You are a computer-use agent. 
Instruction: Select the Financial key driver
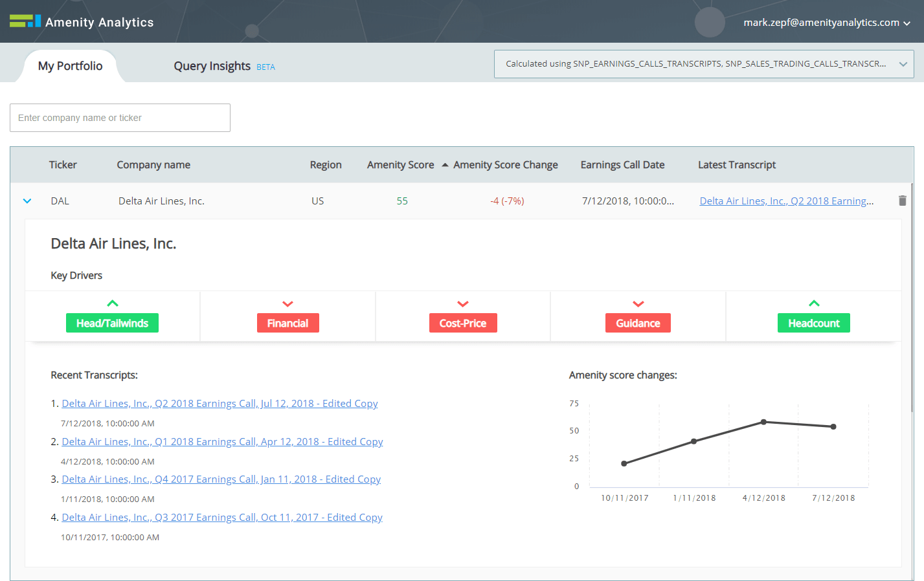coord(288,323)
